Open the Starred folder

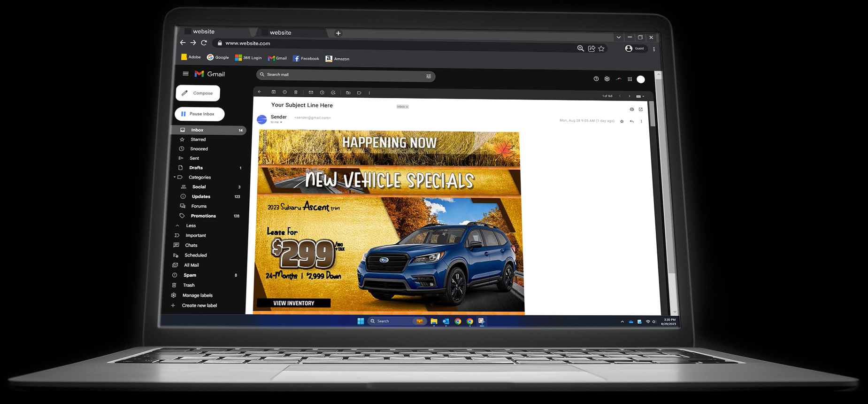[x=198, y=140]
